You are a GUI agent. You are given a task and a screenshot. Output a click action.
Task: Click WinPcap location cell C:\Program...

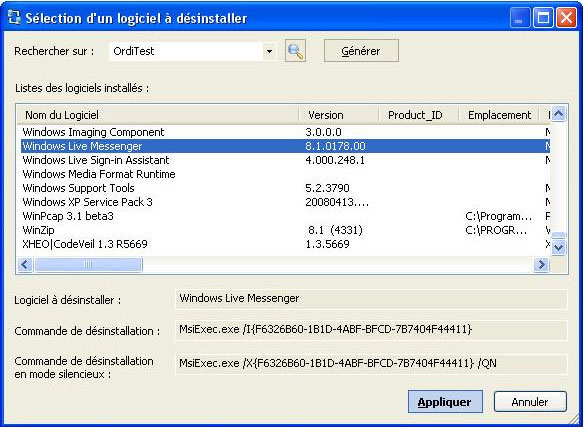498,216
